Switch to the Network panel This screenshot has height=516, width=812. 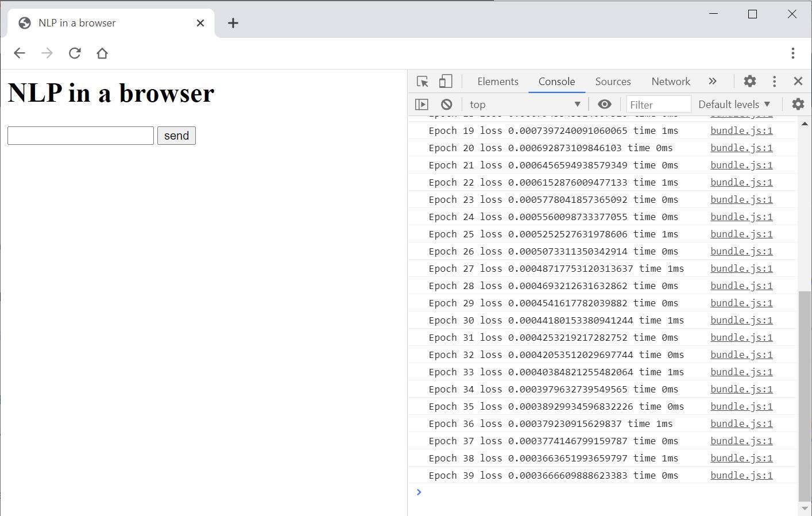pos(671,82)
